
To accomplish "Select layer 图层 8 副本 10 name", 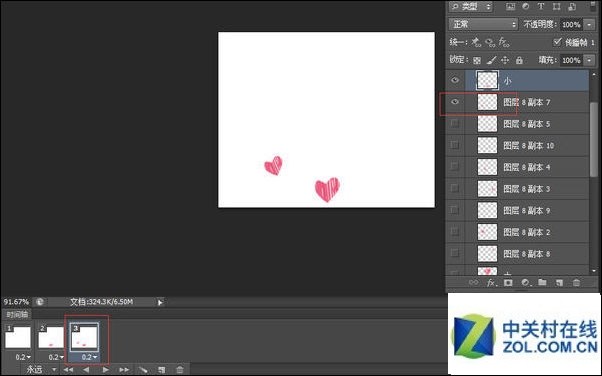I will 529,146.
